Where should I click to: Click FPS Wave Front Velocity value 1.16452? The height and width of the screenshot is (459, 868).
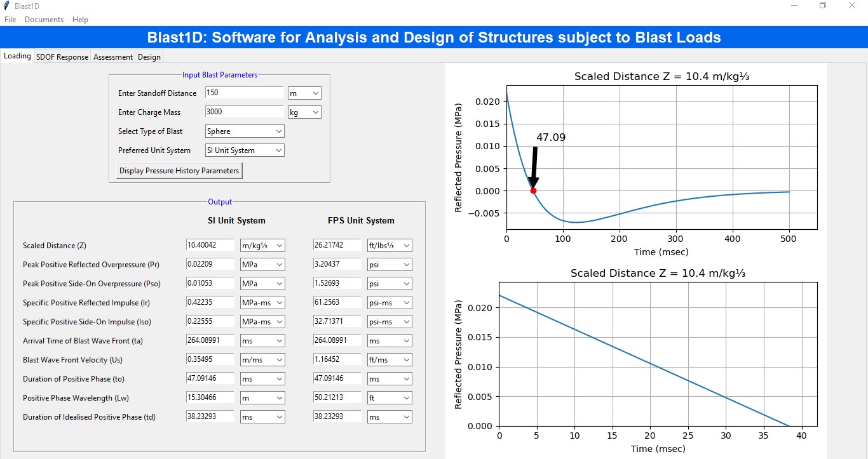[337, 359]
